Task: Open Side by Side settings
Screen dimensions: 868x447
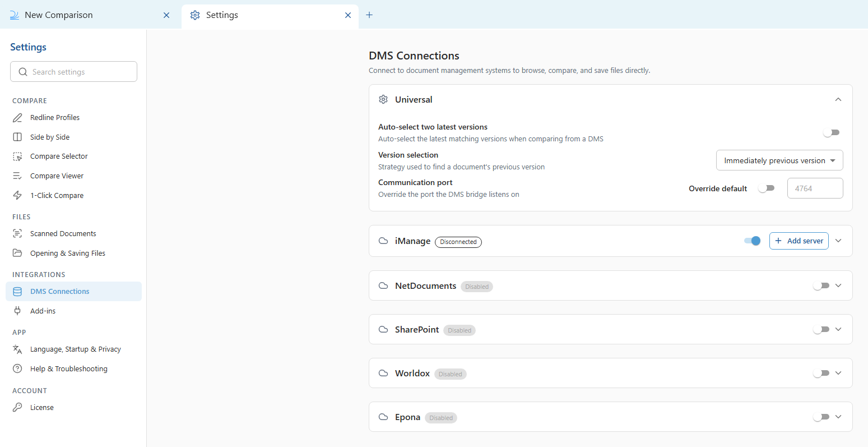Action: pyautogui.click(x=73, y=137)
